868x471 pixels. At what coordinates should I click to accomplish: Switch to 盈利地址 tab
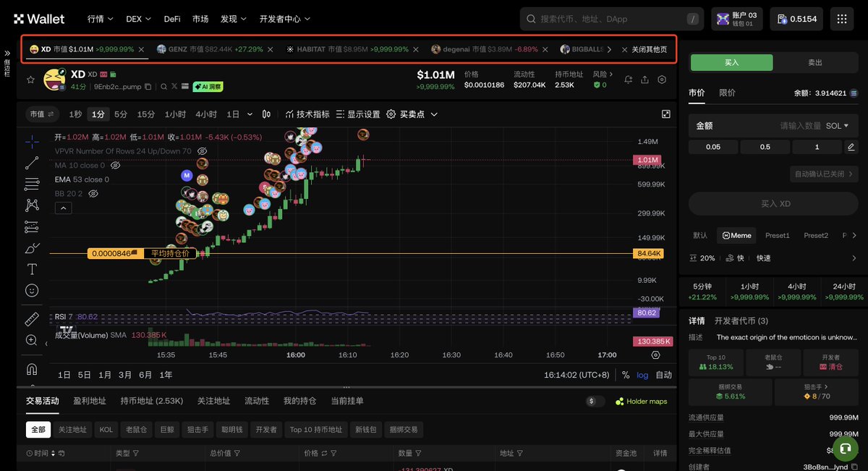tap(90, 401)
